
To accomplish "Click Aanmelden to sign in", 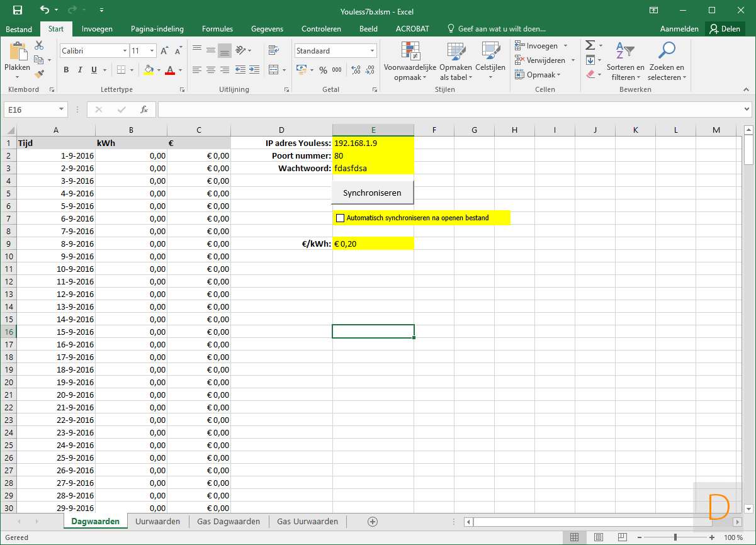I will [x=679, y=29].
